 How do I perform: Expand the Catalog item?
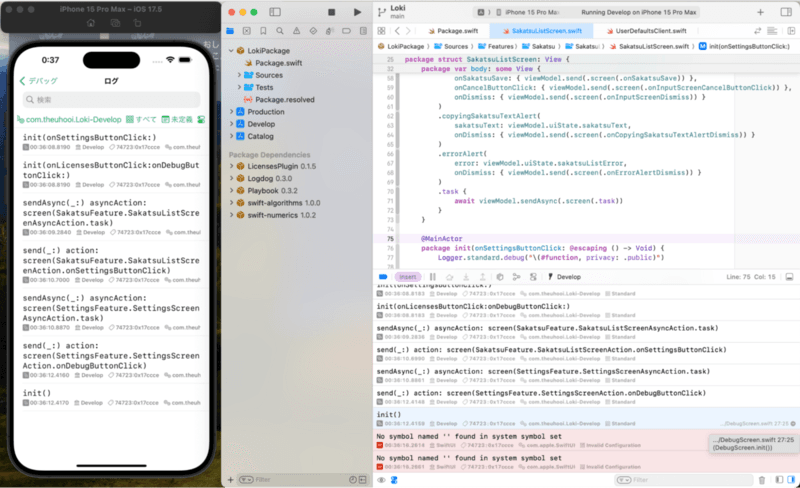(x=231, y=136)
